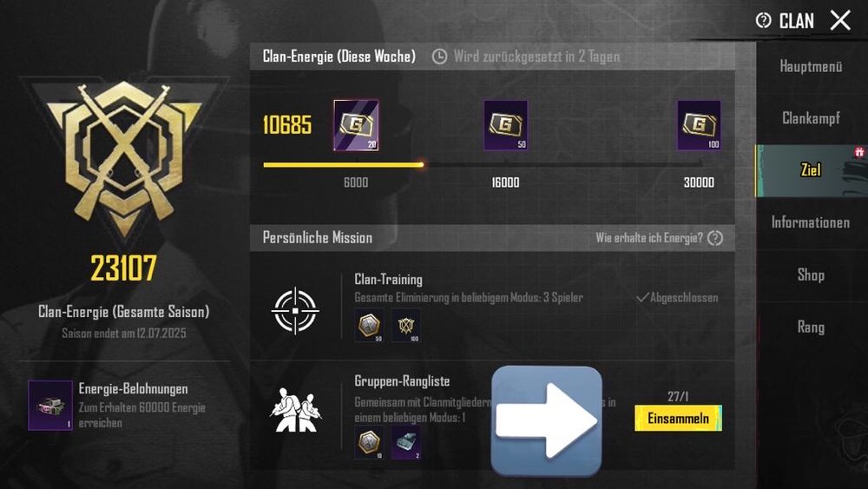Click the weekly clan energy progress bar

pyautogui.click(x=483, y=164)
